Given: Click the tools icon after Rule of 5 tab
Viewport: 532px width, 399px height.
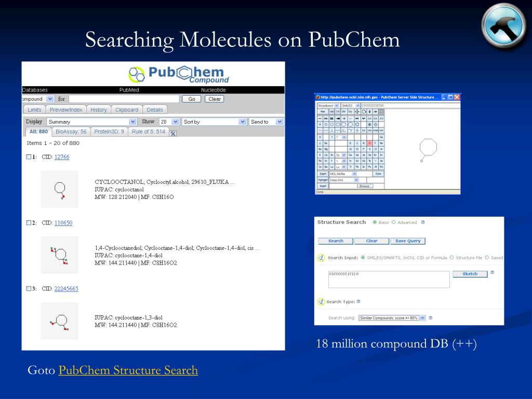Looking at the screenshot, I should click(172, 134).
